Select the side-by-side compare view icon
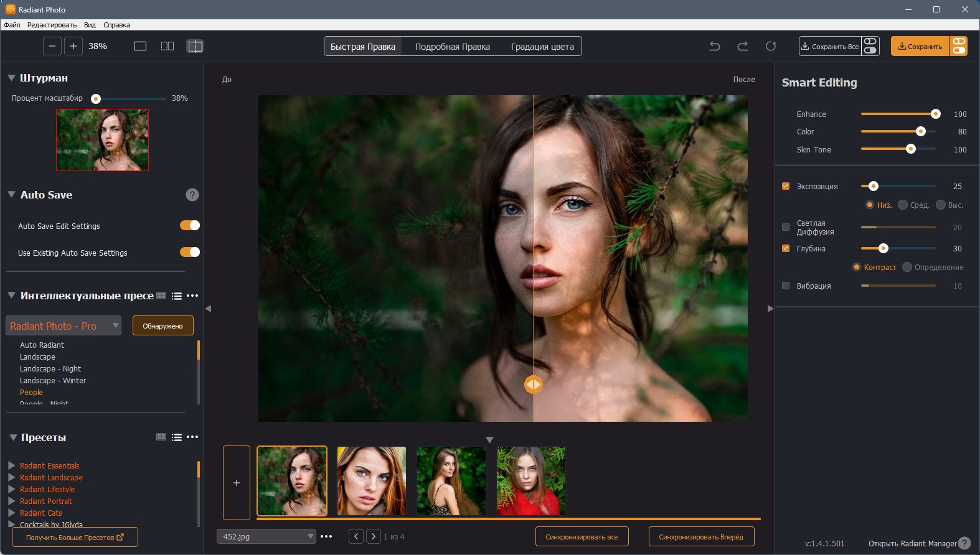Viewport: 980px width, 555px height. [x=167, y=46]
